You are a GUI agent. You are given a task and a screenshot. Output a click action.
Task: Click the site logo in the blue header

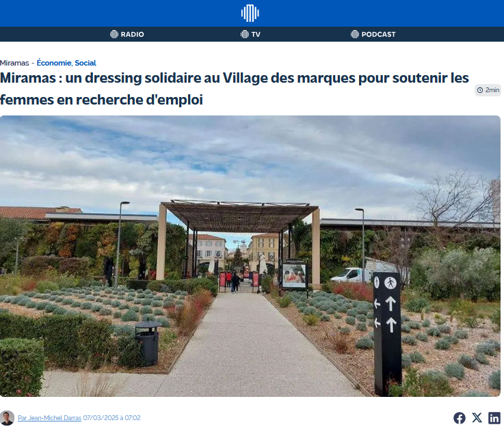250,13
